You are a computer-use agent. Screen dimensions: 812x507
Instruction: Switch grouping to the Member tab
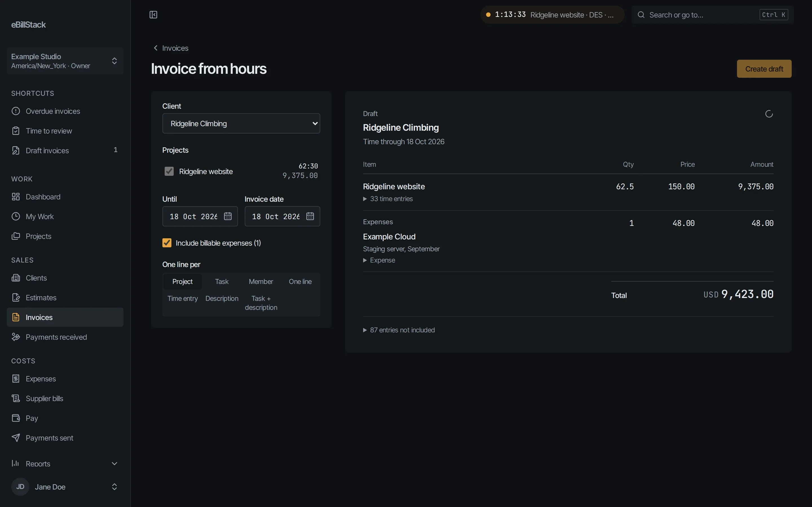(x=261, y=282)
